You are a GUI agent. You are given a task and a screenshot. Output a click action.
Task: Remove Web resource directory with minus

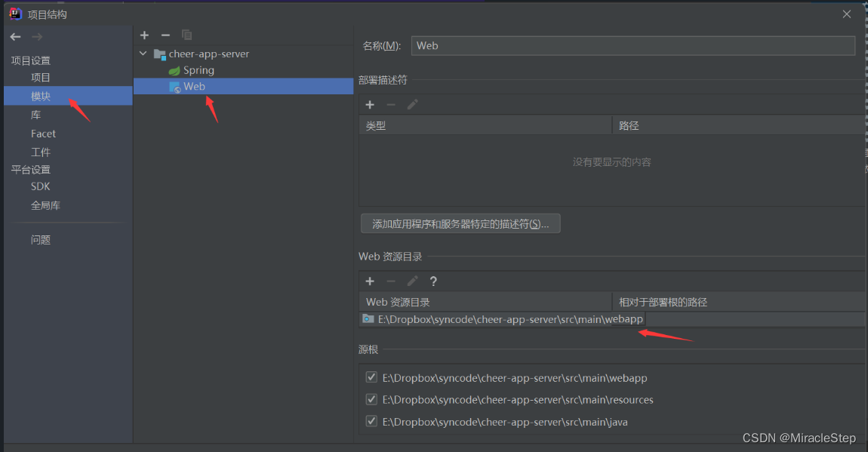click(x=391, y=281)
